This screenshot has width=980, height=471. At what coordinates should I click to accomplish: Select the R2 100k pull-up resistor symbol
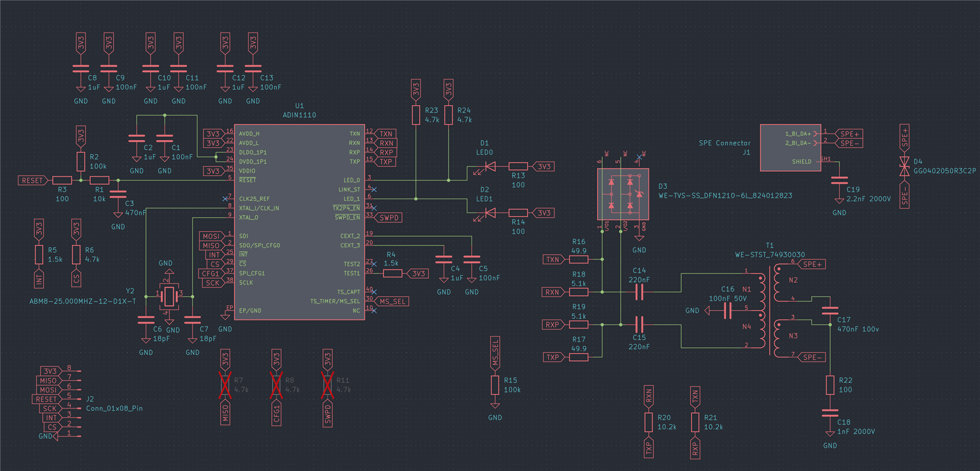coord(80,161)
